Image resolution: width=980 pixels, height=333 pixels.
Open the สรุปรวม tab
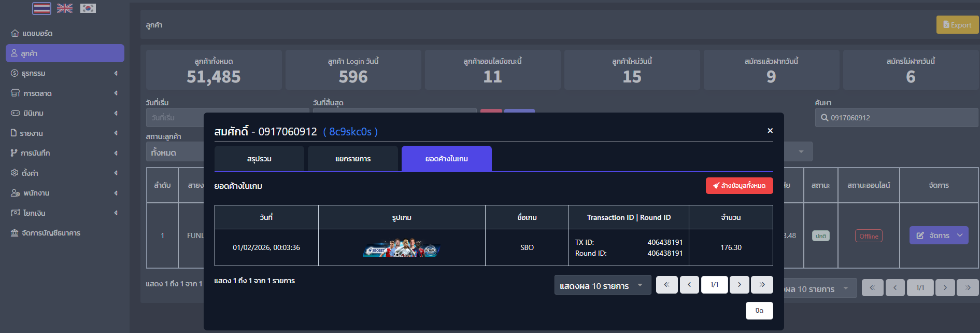pyautogui.click(x=259, y=159)
